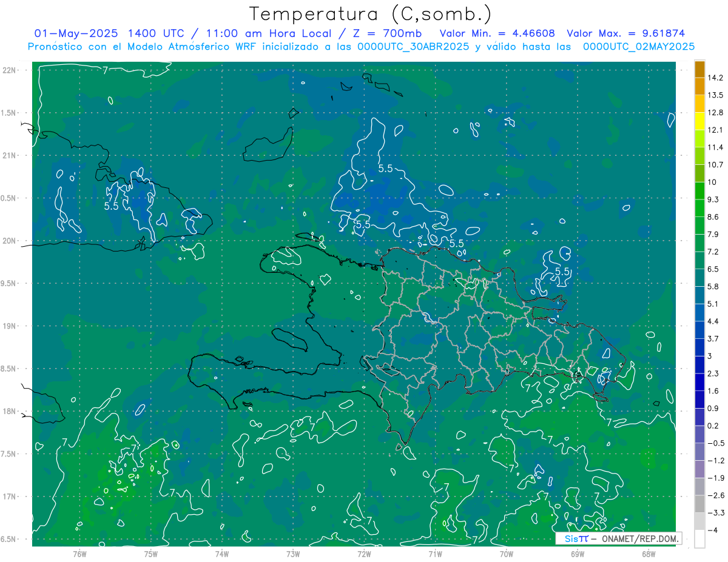Click the '7.9' colorbar value
The width and height of the screenshot is (728, 562).
point(714,235)
